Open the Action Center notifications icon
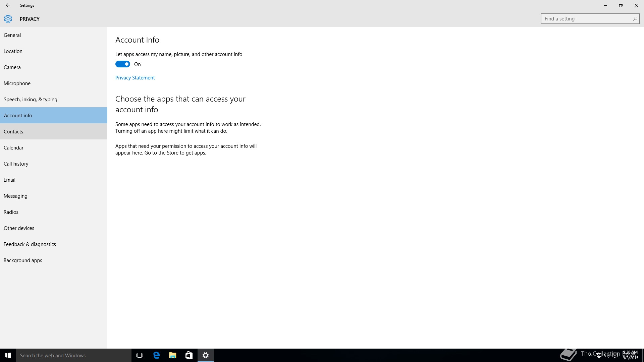 (x=615, y=355)
